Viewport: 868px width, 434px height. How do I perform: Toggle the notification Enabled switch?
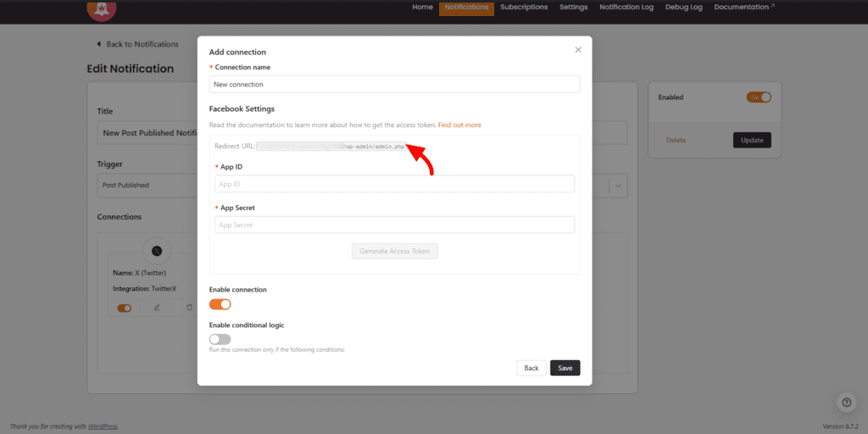(x=759, y=97)
